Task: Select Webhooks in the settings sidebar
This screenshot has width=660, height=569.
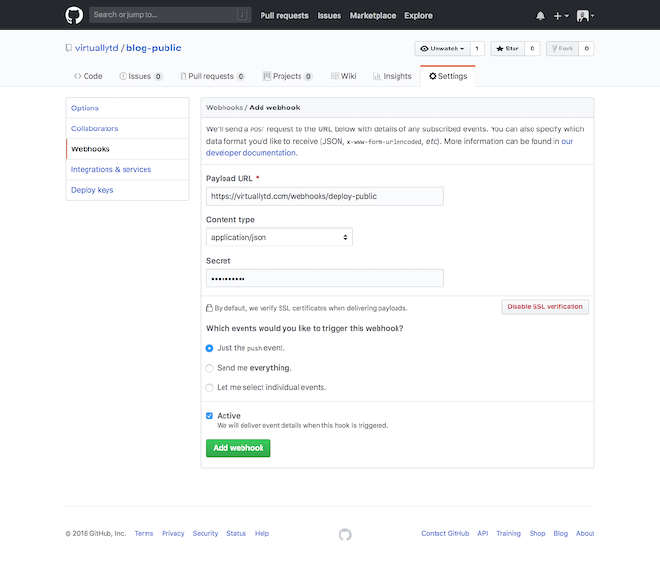Action: pos(128,149)
